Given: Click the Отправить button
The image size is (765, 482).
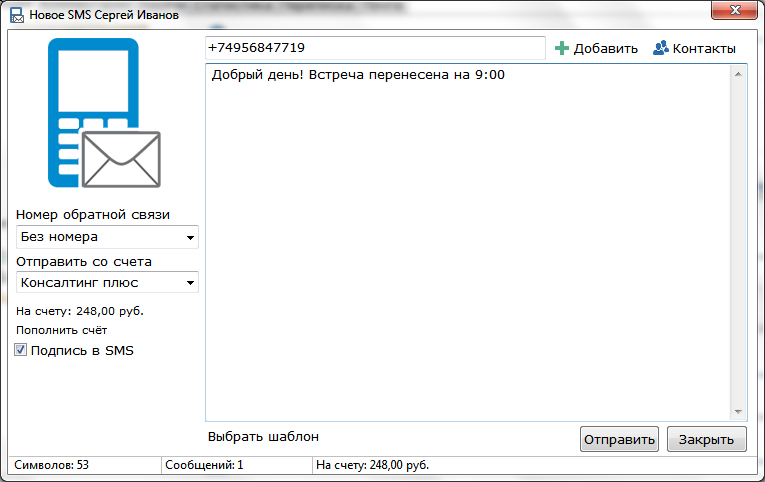Looking at the screenshot, I should click(x=619, y=439).
